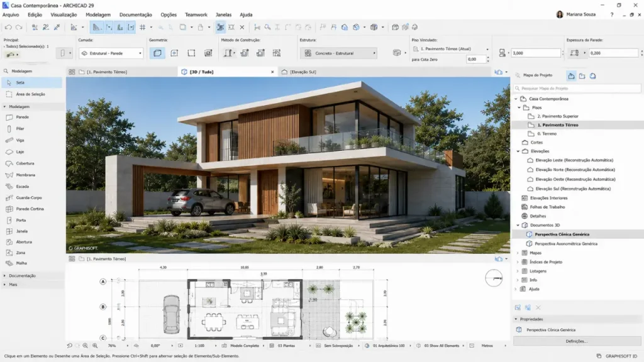Select the Malha mesh tool
Image resolution: width=644 pixels, height=362 pixels.
click(x=21, y=263)
